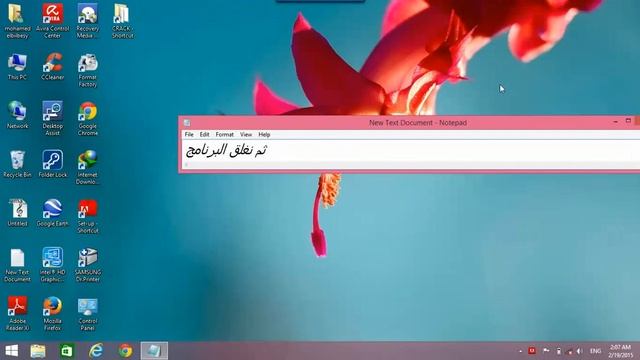Launch Windows Store from the taskbar
This screenshot has width=640, height=360.
[67, 351]
